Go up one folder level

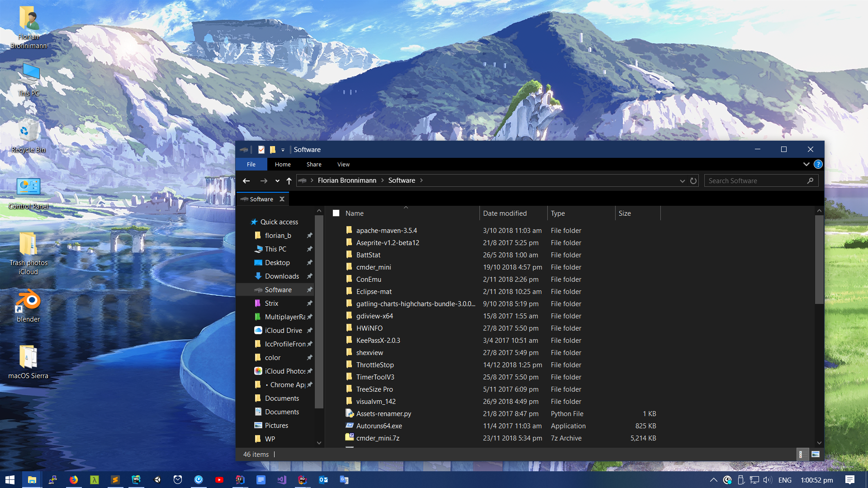289,181
